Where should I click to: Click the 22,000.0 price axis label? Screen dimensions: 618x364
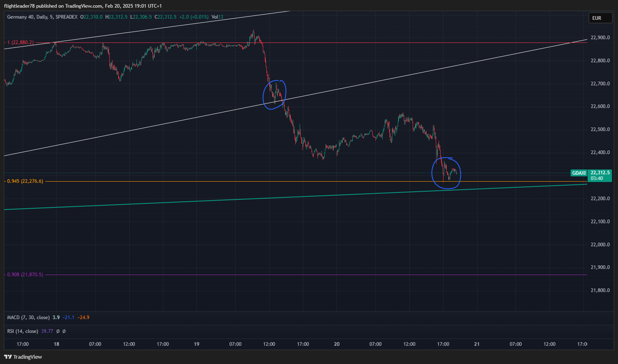pos(600,244)
